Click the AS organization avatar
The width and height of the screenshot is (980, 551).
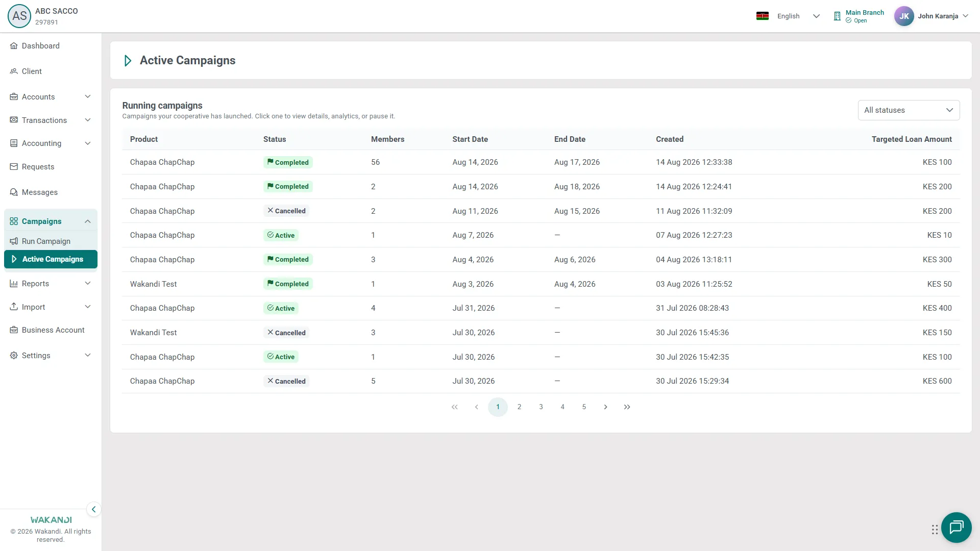click(x=19, y=16)
